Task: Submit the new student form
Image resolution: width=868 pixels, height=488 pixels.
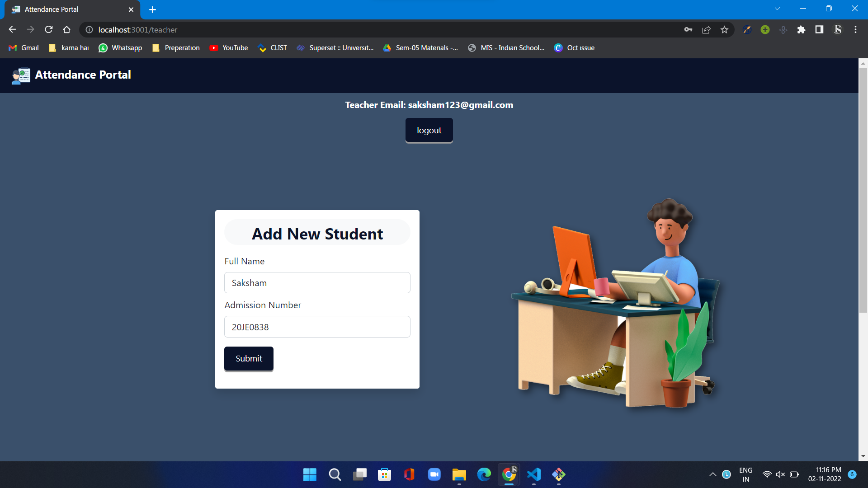Action: click(x=249, y=359)
